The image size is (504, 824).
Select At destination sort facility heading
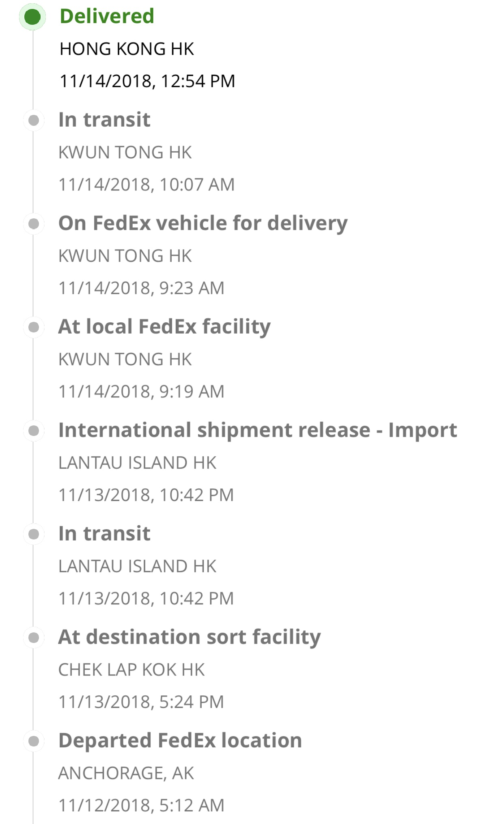click(x=190, y=637)
